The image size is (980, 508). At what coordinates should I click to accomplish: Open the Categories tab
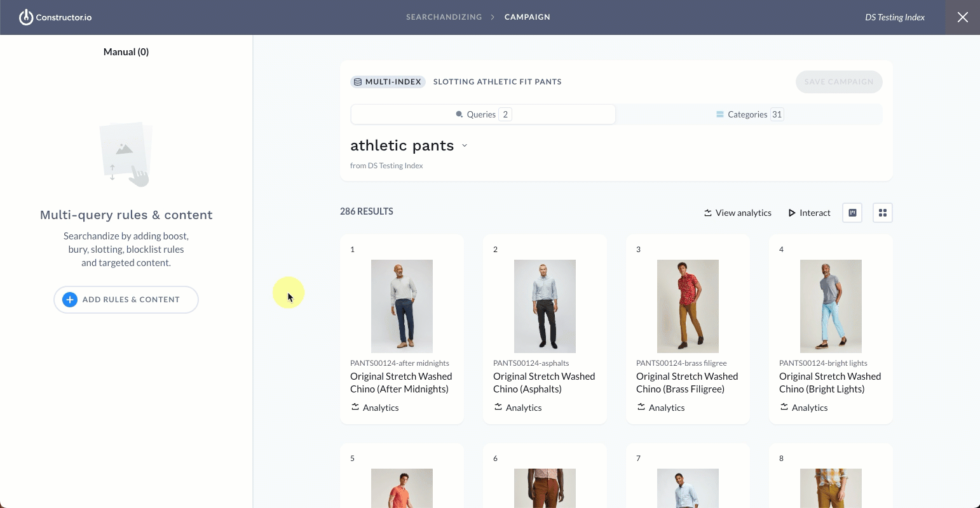tap(749, 114)
